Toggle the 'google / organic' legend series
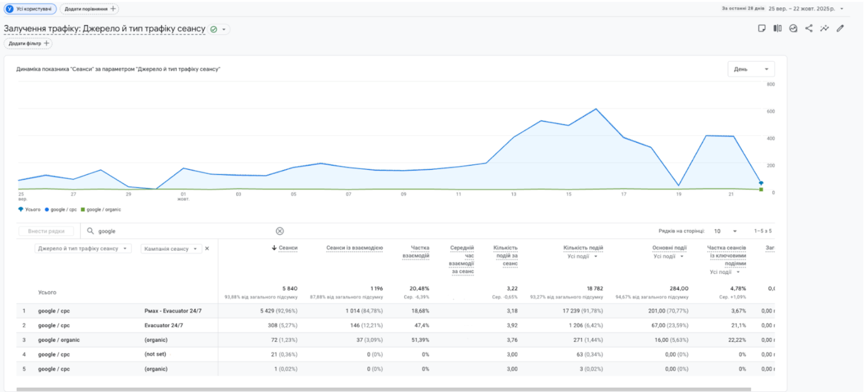 click(x=101, y=210)
